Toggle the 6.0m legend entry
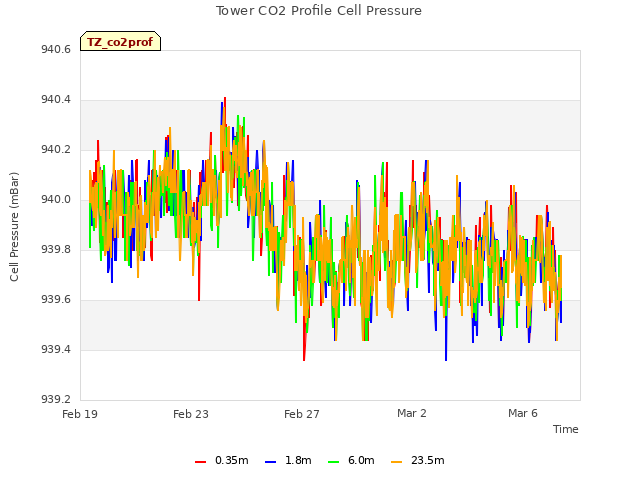The width and height of the screenshot is (640, 480). 351,460
